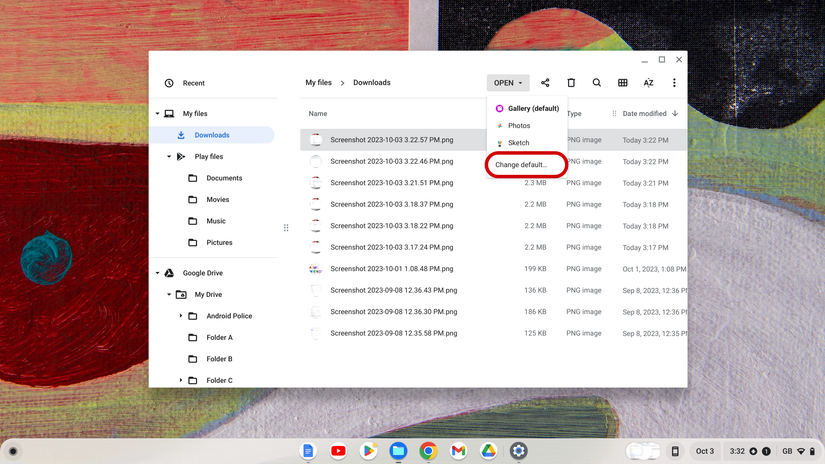Click the share icon in toolbar
The height and width of the screenshot is (464, 825).
coord(545,83)
